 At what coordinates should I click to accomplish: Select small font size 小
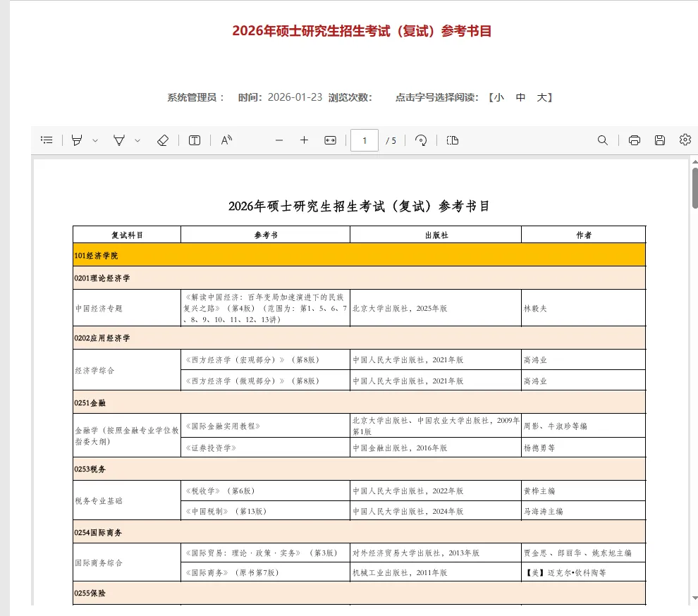click(x=499, y=97)
